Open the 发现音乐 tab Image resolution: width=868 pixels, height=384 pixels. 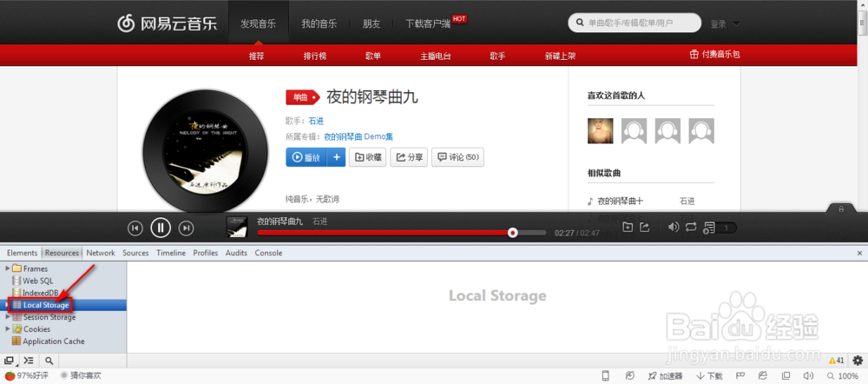(258, 23)
